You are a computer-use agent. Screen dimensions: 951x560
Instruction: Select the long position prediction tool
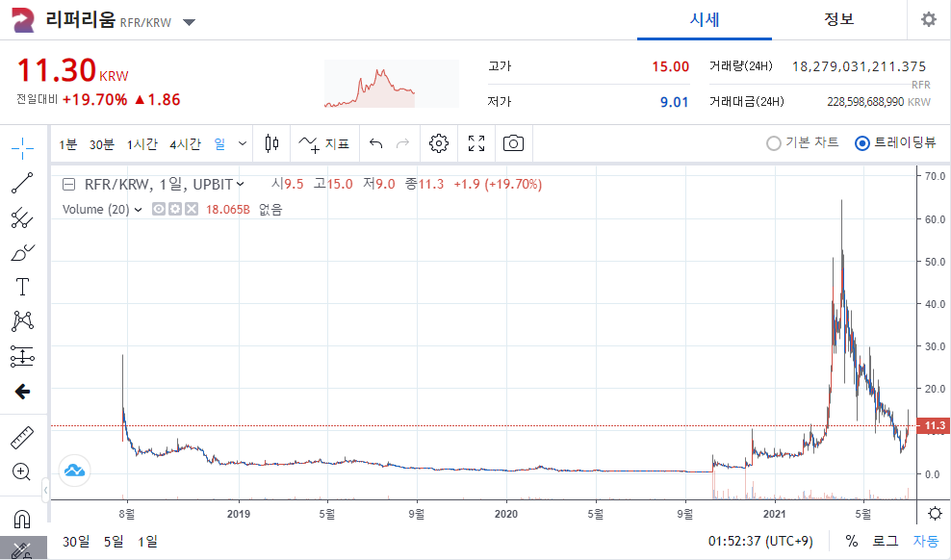[x=22, y=356]
